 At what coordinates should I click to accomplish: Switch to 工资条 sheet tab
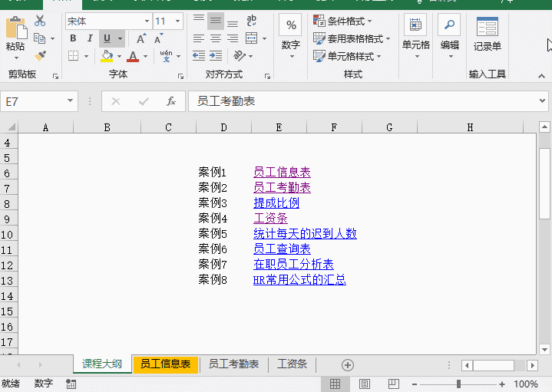[x=292, y=364]
